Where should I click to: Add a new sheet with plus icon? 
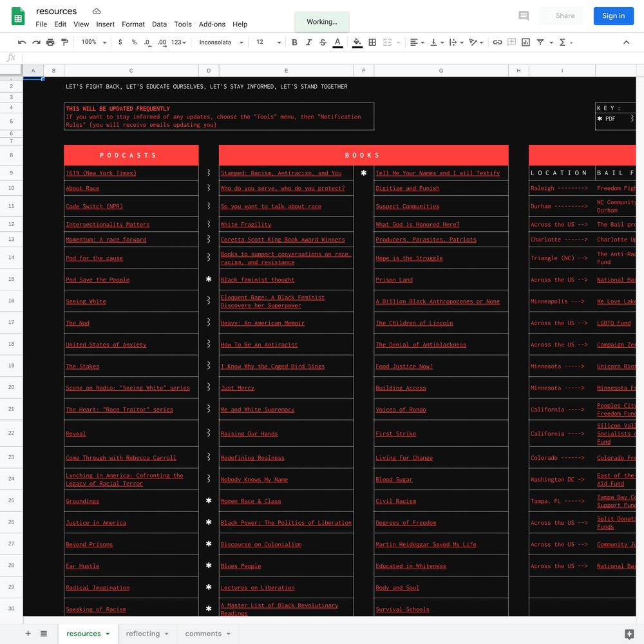(x=28, y=634)
